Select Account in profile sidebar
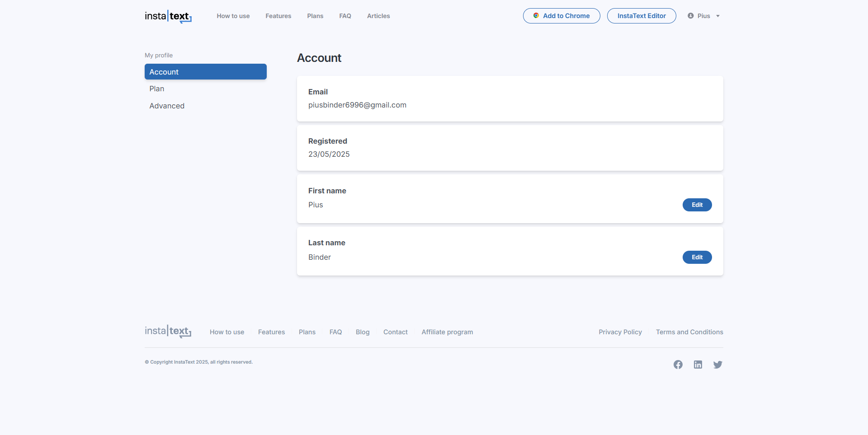The width and height of the screenshot is (868, 435). pos(205,72)
